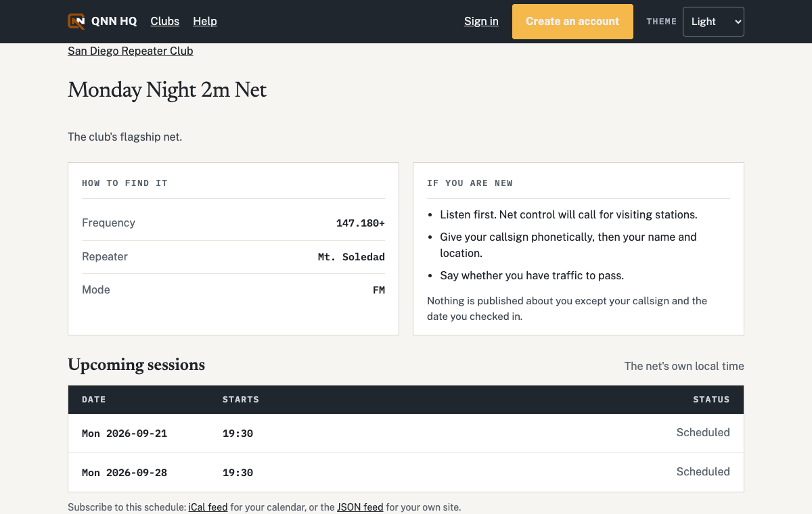Click "The club's flagship net." description
The height and width of the screenshot is (514, 812).
125,137
